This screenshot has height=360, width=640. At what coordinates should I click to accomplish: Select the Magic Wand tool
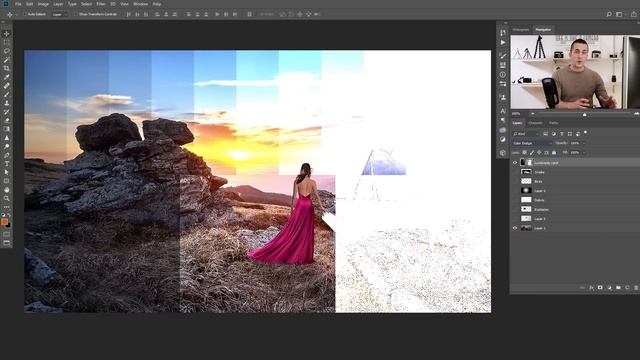coord(7,60)
